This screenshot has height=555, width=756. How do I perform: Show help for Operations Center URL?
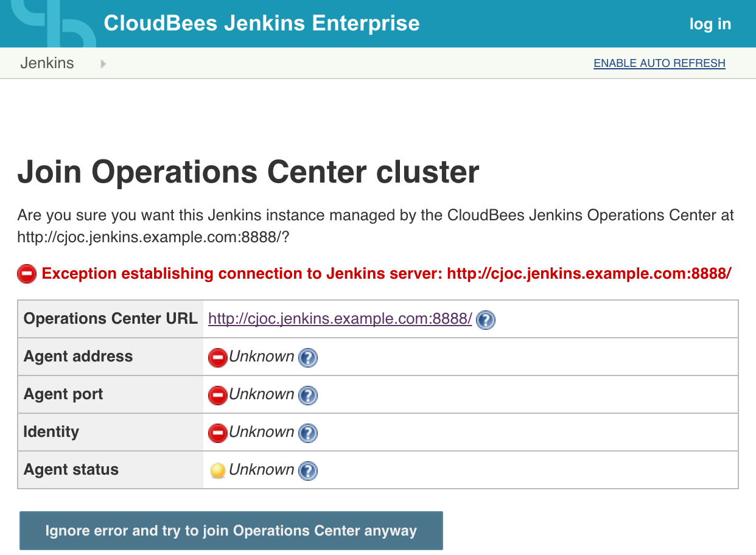pos(485,319)
